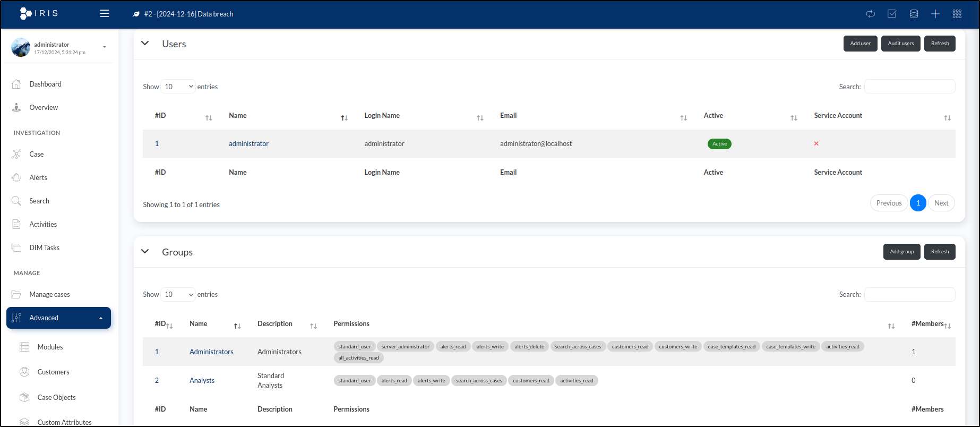This screenshot has width=980, height=427.
Task: Focus the Groups search field
Action: (x=910, y=294)
